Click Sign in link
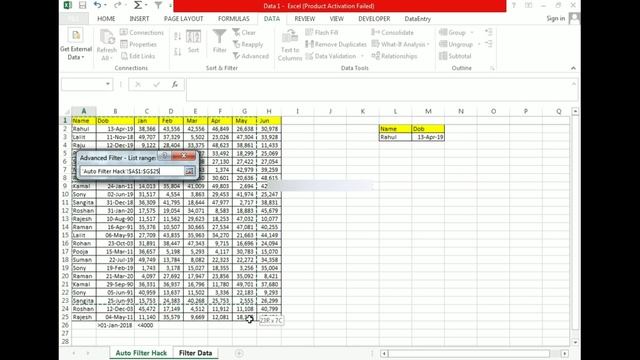 (556, 18)
